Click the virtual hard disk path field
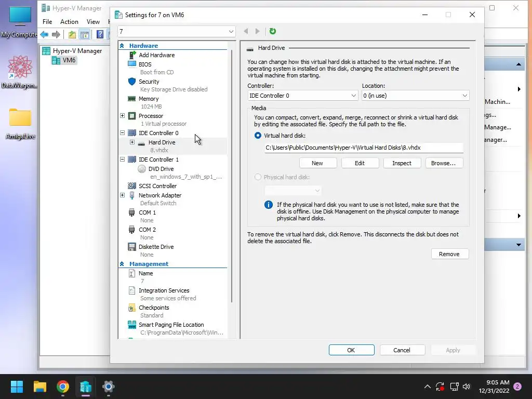Image resolution: width=532 pixels, height=399 pixels. point(364,148)
